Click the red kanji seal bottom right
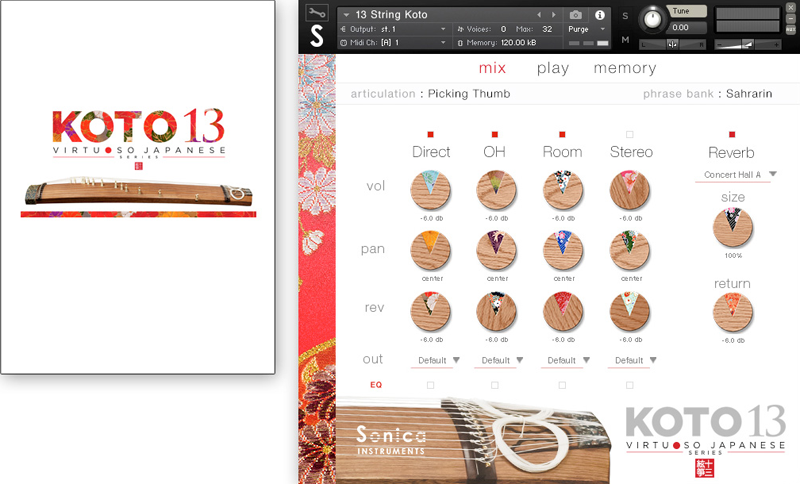The image size is (800, 484). pos(705,469)
